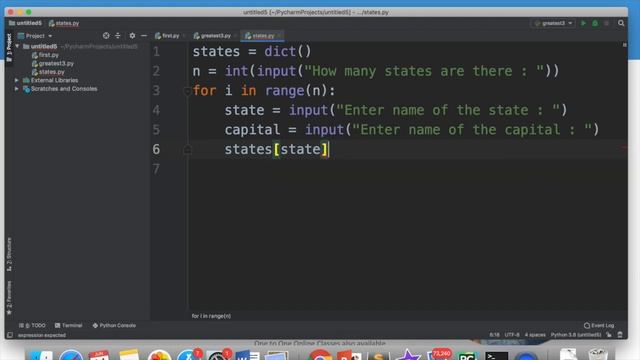This screenshot has width=640, height=360.
Task: Open Terminal in the macOS dock
Action: coord(496,355)
